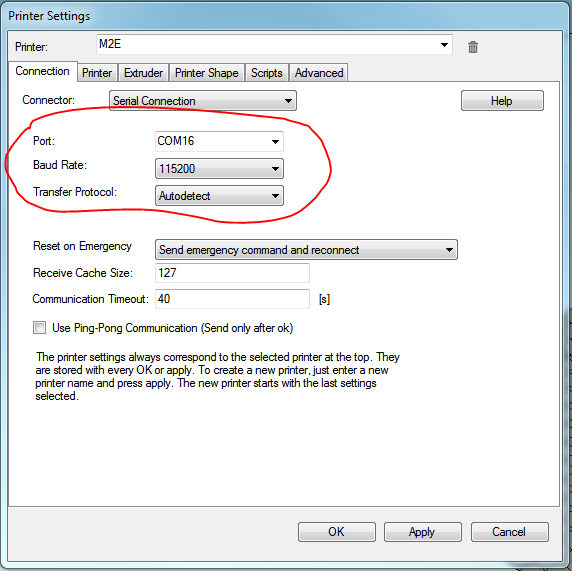Screen dimensions: 572x571
Task: Expand the Connector Serial Connection dropdown
Action: point(203,101)
